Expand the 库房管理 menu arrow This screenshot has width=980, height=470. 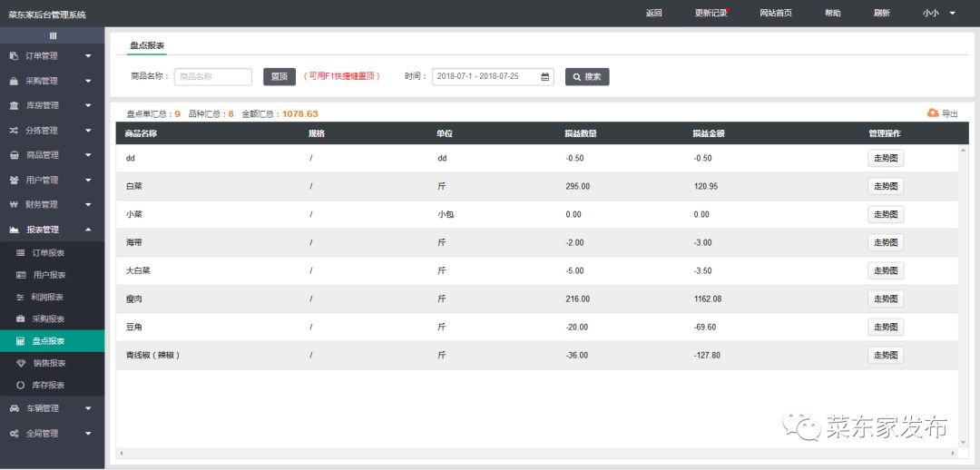(88, 105)
